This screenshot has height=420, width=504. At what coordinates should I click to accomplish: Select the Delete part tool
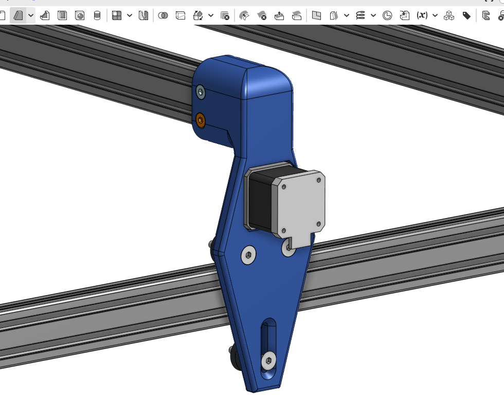click(225, 15)
